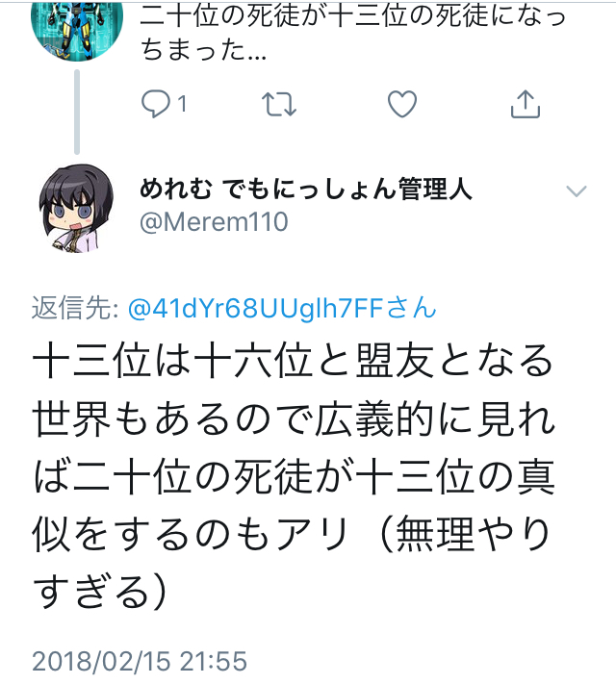Open the @Merem110 handle

coord(214,221)
